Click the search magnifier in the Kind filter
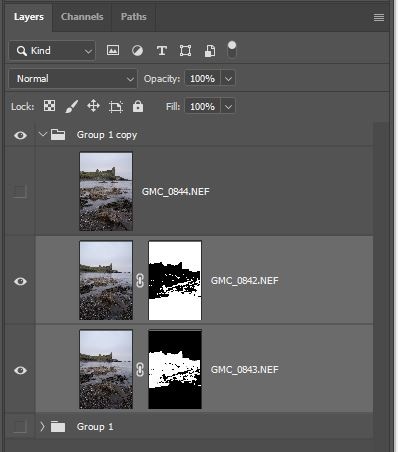398x452 pixels. [x=22, y=51]
